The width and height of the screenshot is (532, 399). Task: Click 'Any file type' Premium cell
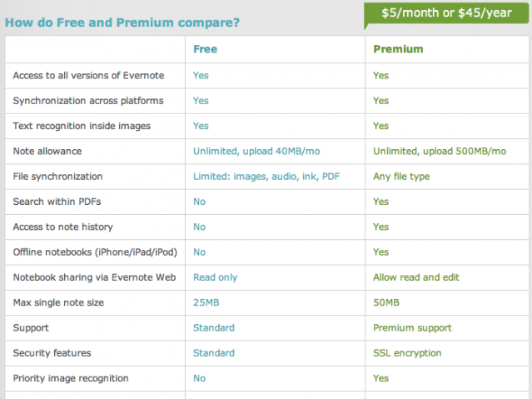[401, 177]
